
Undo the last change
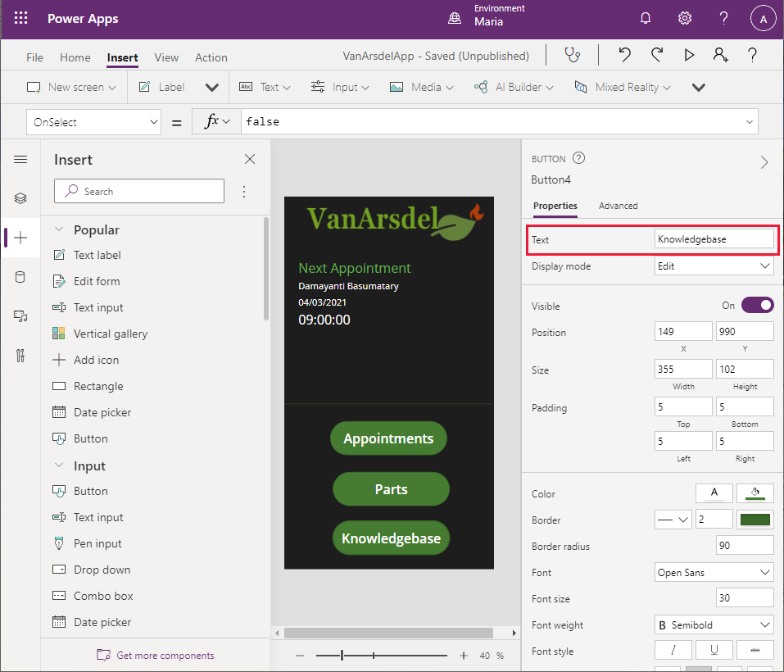click(x=624, y=55)
